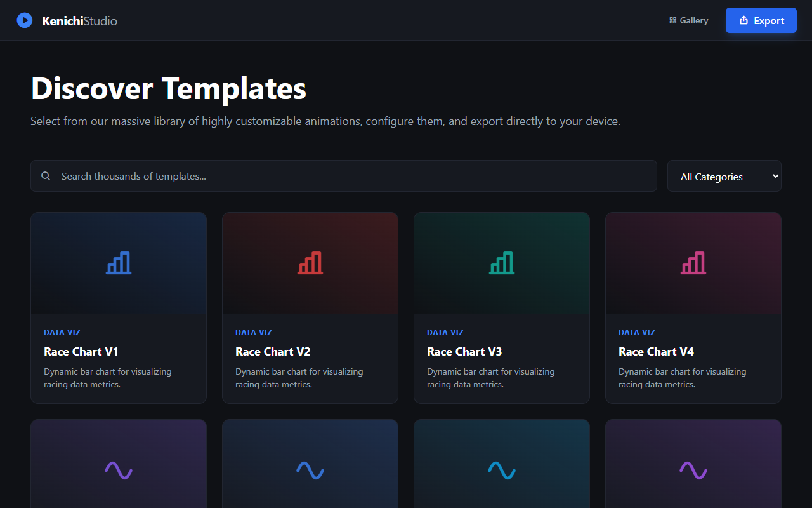Click the KenichiStudio play logo
Viewport: 812px width, 508px height.
(24, 20)
